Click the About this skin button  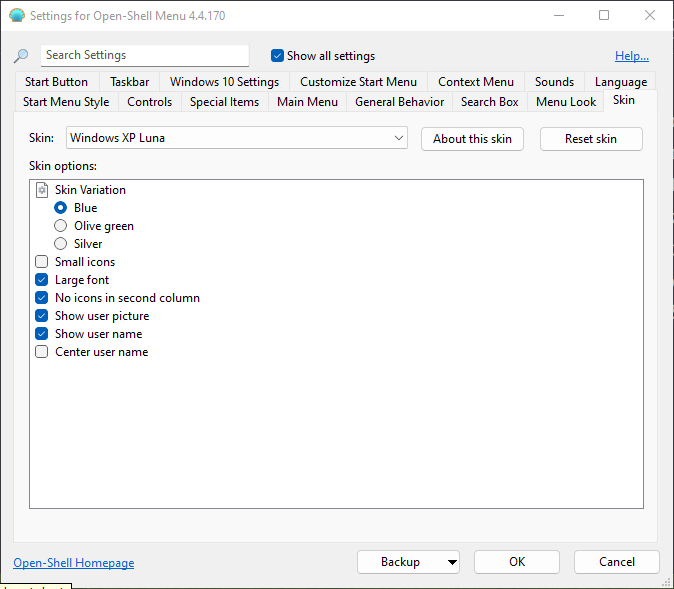(472, 139)
